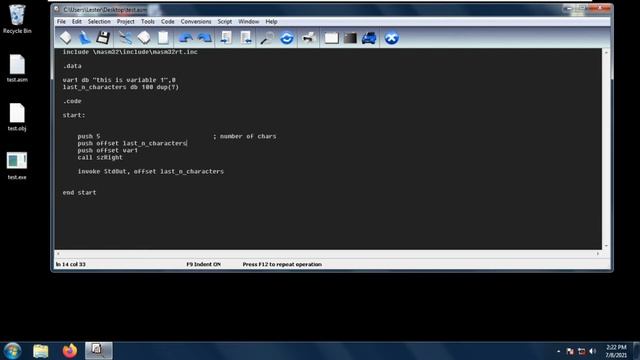The height and width of the screenshot is (360, 640).
Task: Click the 'invoke StdOut' code line
Action: pyautogui.click(x=151, y=171)
